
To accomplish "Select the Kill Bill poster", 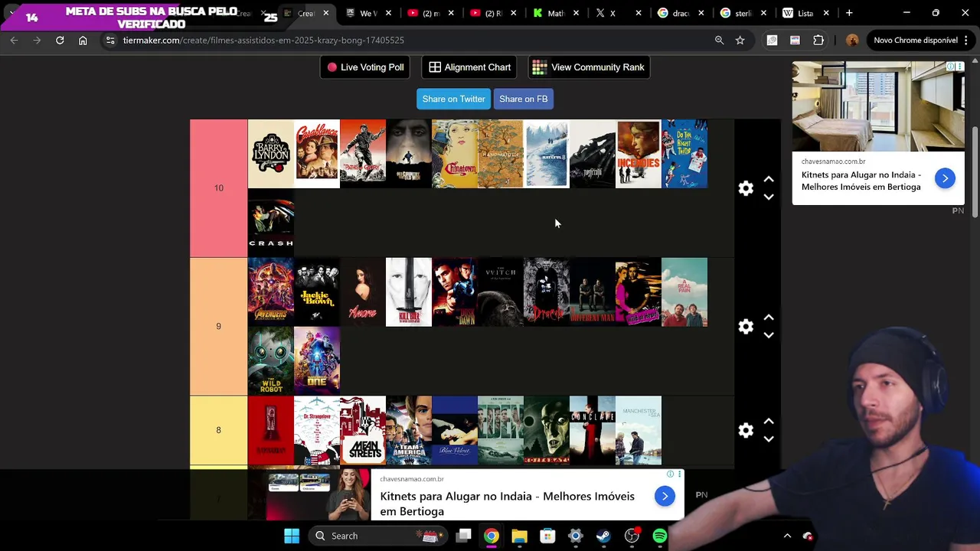I will click(x=409, y=292).
